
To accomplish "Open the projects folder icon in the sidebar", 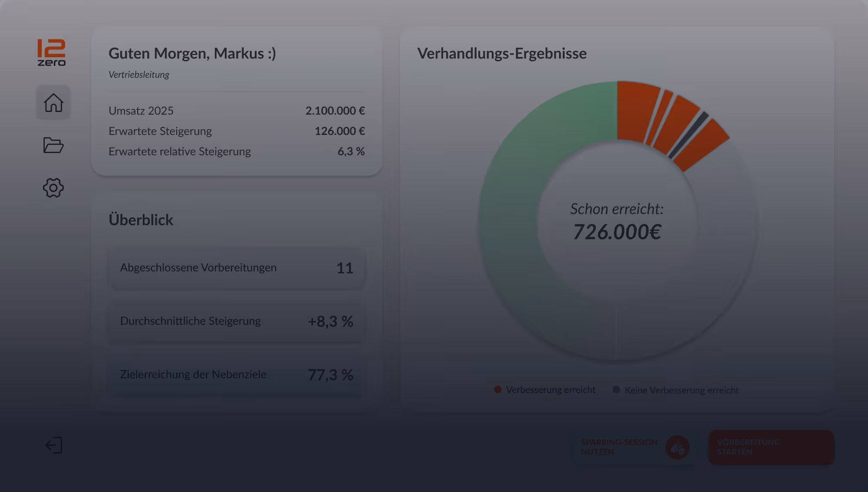I will pyautogui.click(x=53, y=145).
